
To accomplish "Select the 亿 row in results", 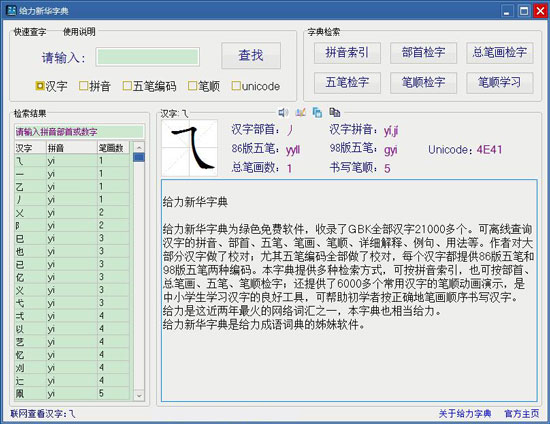I will pos(72,277).
